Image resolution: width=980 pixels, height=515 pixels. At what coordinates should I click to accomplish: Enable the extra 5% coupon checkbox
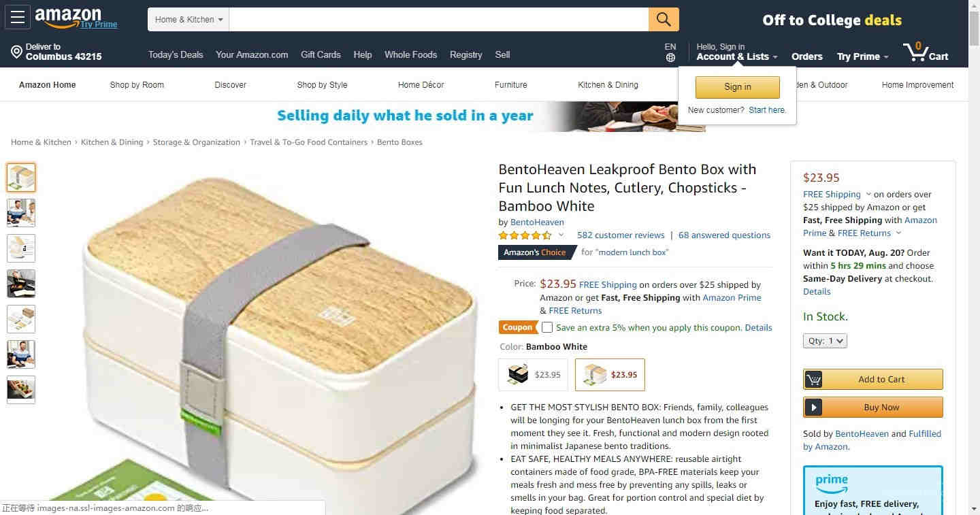547,327
